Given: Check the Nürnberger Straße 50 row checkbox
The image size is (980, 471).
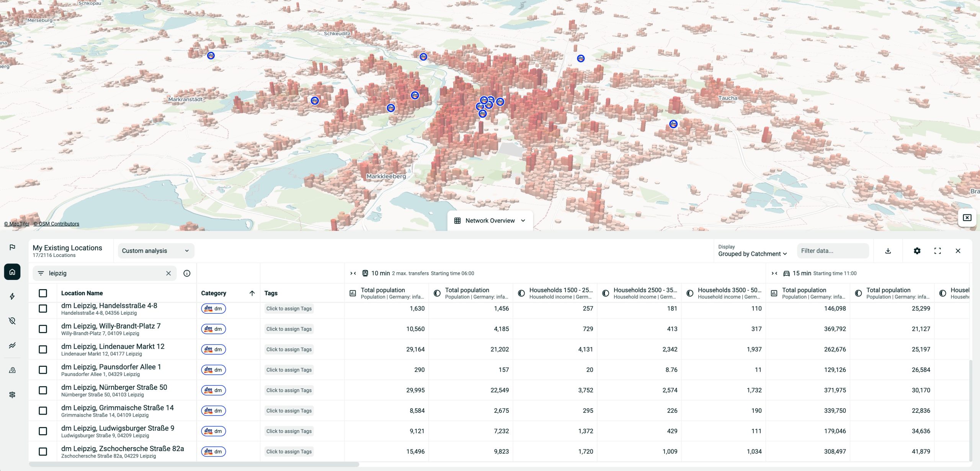Looking at the screenshot, I should pos(43,390).
